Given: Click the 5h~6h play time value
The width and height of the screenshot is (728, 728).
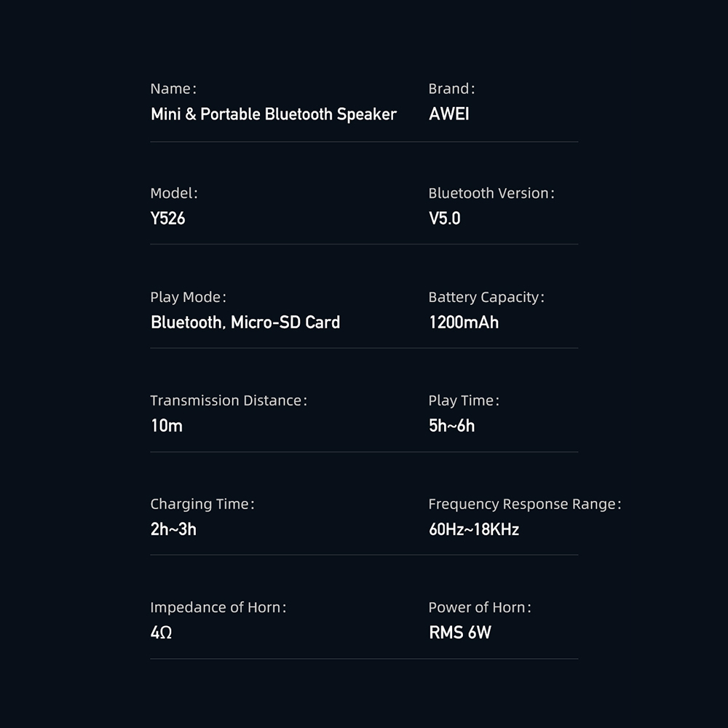Looking at the screenshot, I should coord(451,426).
